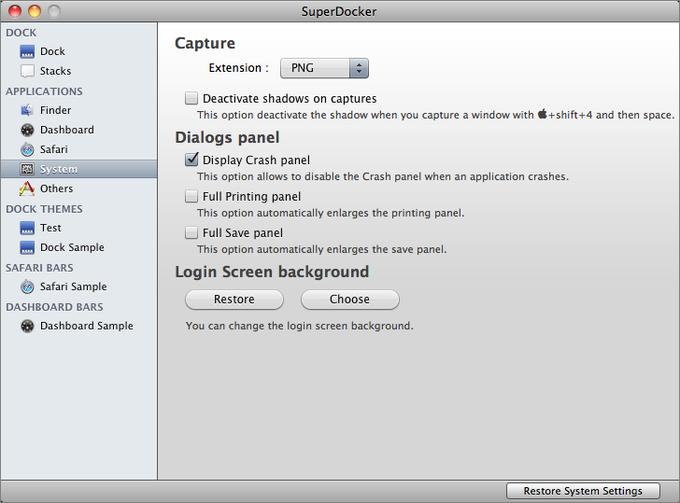Click text 'You can change the login screen background.'

pyautogui.click(x=299, y=326)
